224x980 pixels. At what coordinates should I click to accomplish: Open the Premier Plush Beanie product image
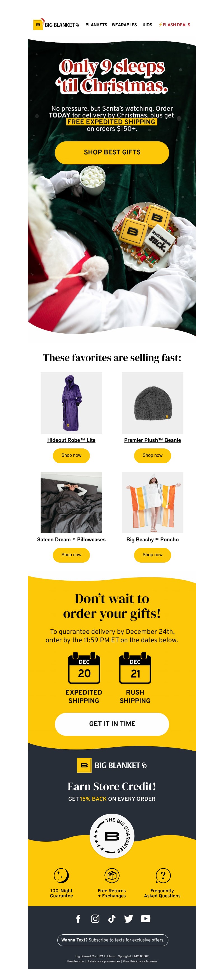pyautogui.click(x=153, y=403)
